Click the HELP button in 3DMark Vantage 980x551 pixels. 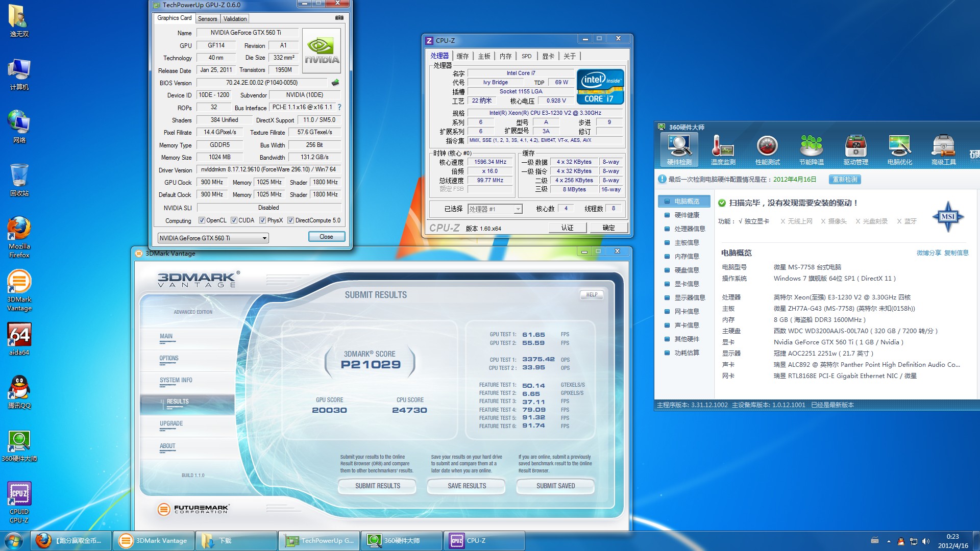click(592, 294)
